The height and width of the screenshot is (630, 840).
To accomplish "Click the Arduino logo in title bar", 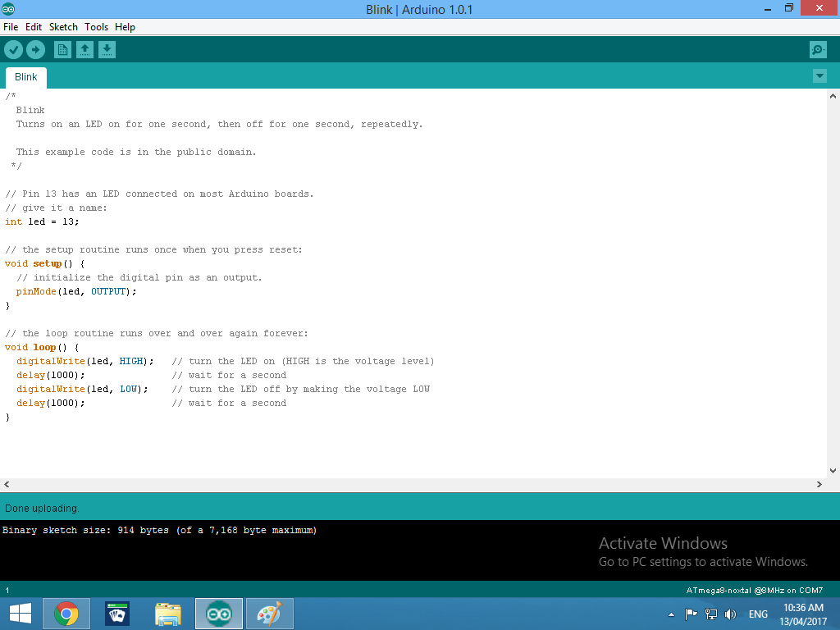I will click(8, 9).
